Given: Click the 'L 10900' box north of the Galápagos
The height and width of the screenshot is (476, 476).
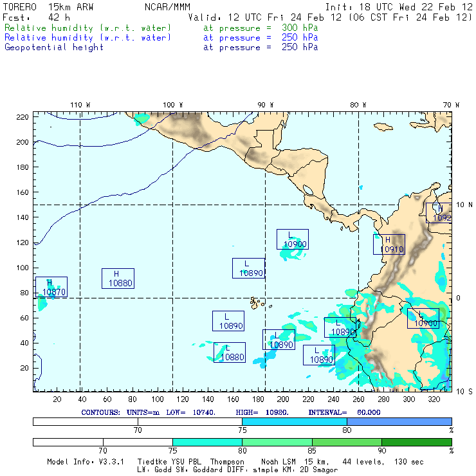Looking at the screenshot, I should tap(293, 239).
